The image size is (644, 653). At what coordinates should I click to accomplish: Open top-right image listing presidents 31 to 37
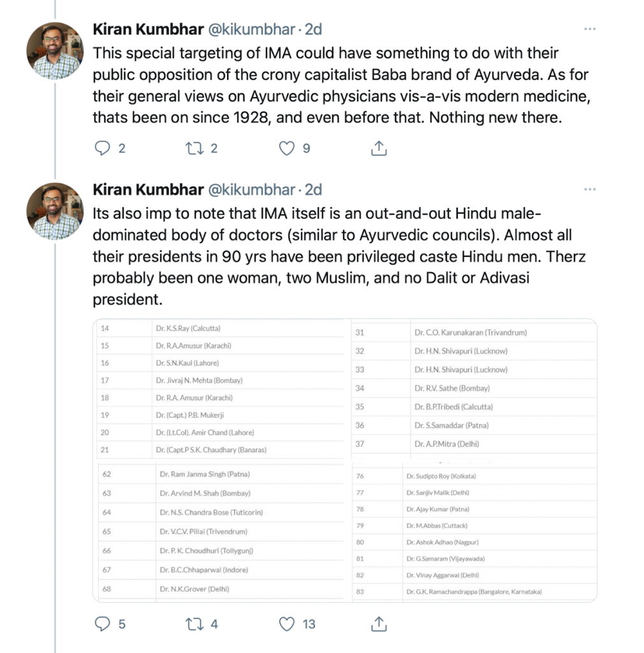[474, 388]
